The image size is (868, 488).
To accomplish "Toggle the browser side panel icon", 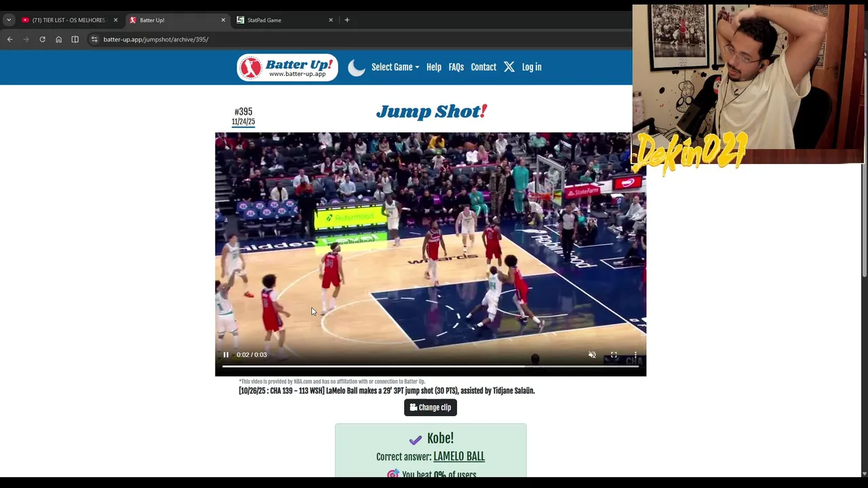I will [x=75, y=39].
